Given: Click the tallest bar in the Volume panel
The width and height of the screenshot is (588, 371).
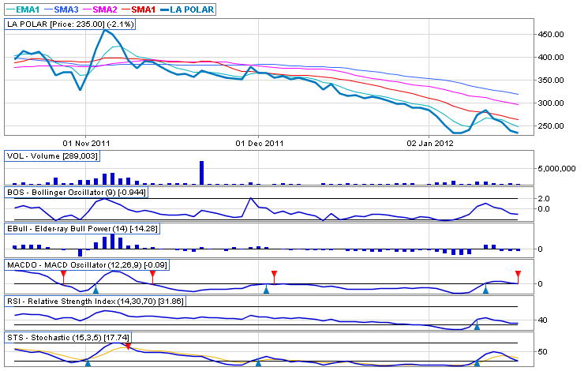Looking at the screenshot, I should tap(202, 173).
